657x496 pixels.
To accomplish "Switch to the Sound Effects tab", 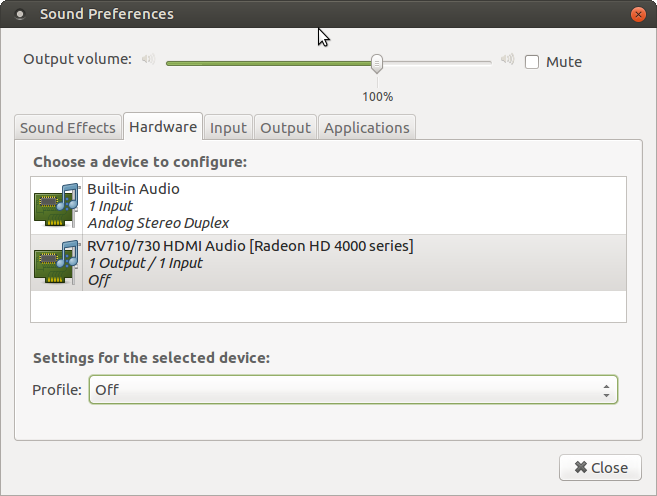I will [68, 127].
